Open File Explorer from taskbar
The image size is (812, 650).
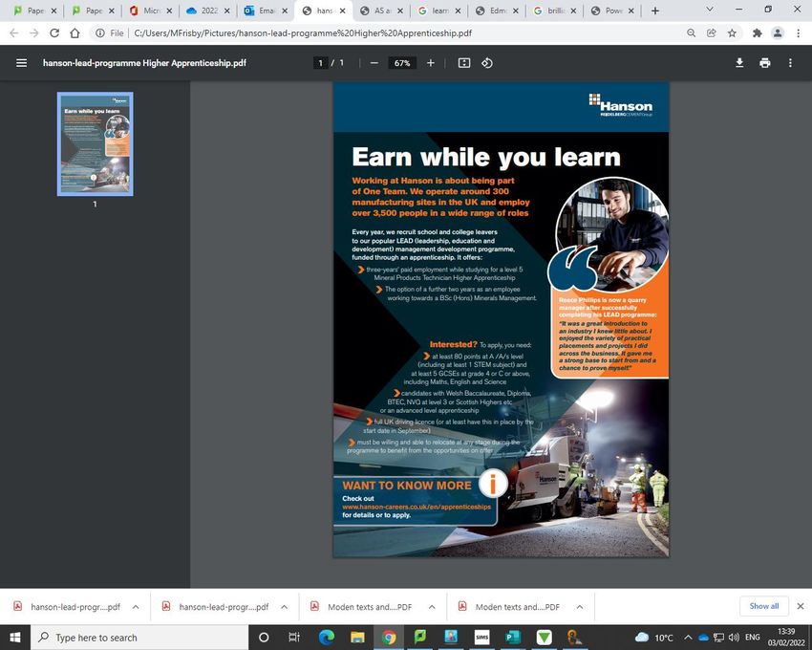click(x=357, y=638)
